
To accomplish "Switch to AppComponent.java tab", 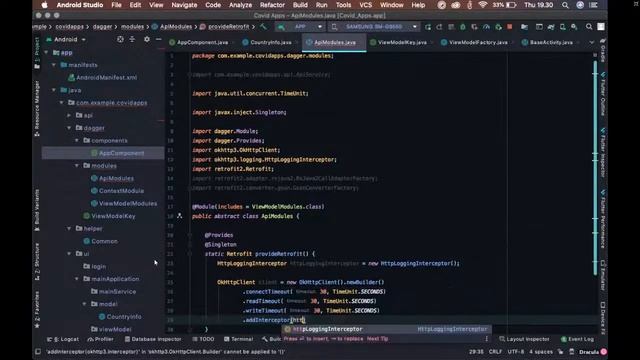I will (199, 42).
